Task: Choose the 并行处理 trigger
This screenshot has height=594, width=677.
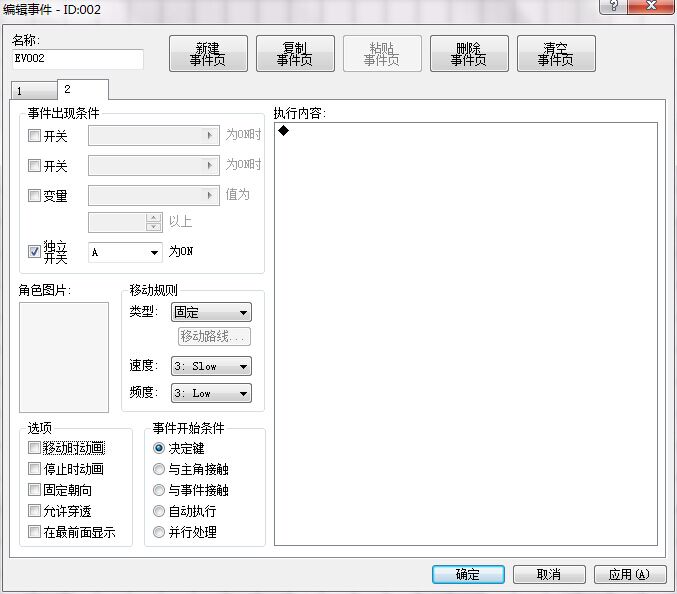Action: tap(159, 532)
